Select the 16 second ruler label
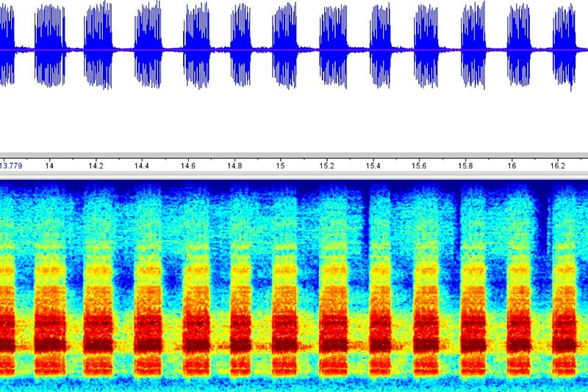 tap(512, 166)
